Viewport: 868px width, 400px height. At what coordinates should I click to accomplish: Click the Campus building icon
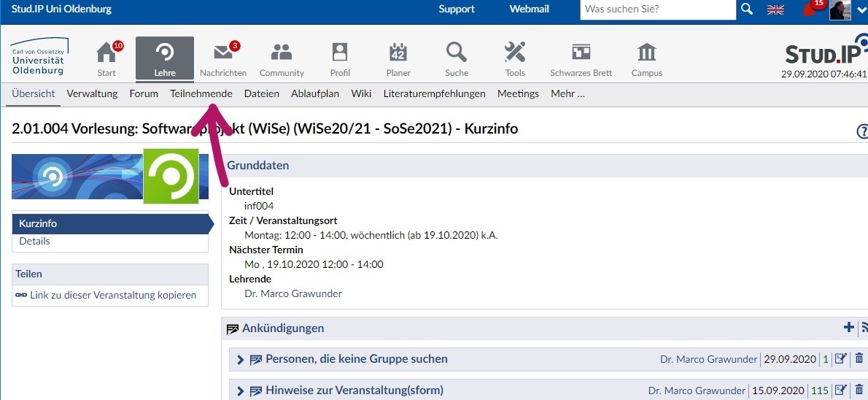tap(646, 53)
